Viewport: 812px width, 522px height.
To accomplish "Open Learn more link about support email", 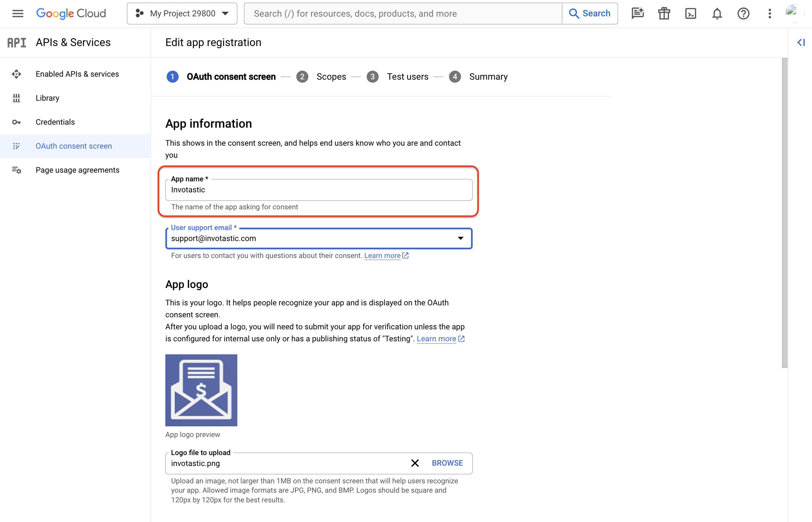I will 386,256.
